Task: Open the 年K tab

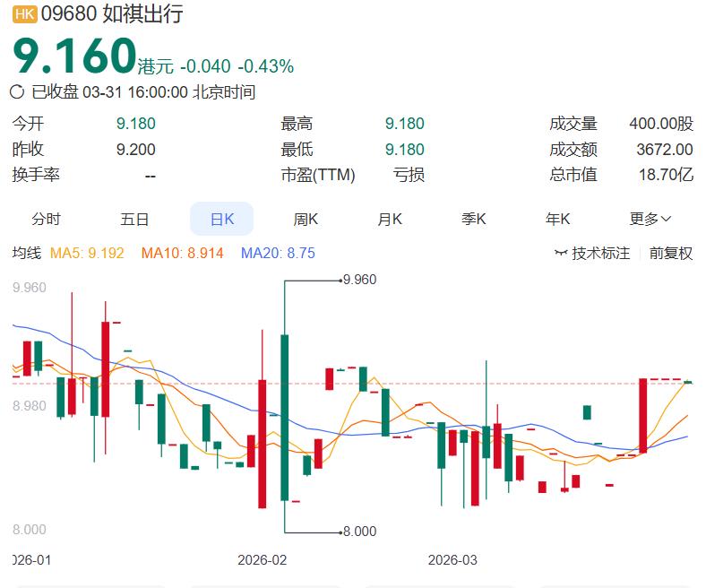Action: click(x=557, y=219)
